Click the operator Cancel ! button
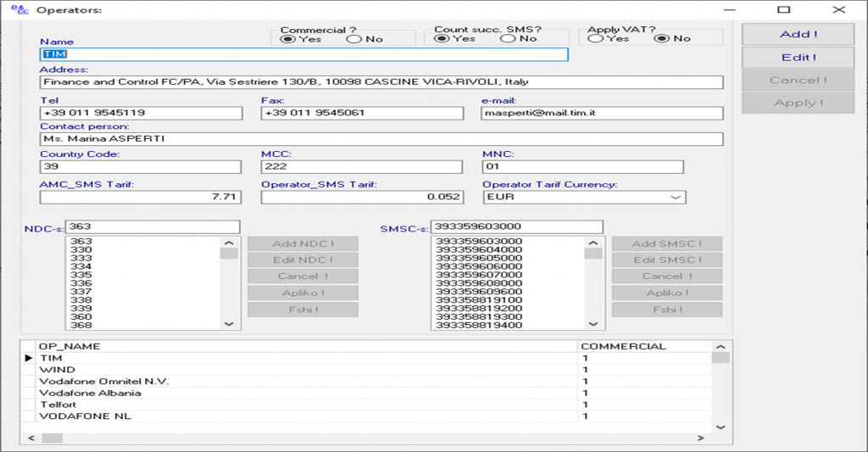 click(798, 81)
